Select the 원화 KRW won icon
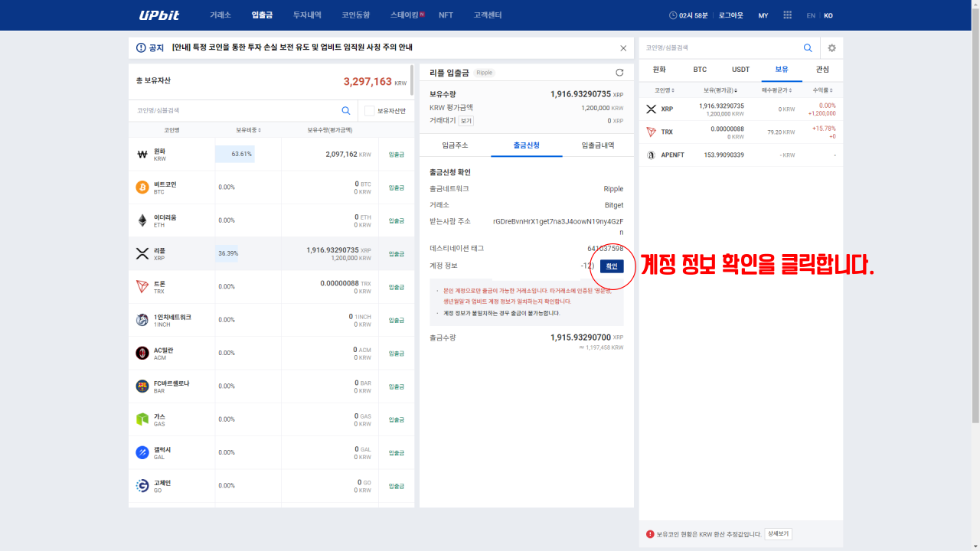This screenshot has width=980, height=551. [142, 154]
